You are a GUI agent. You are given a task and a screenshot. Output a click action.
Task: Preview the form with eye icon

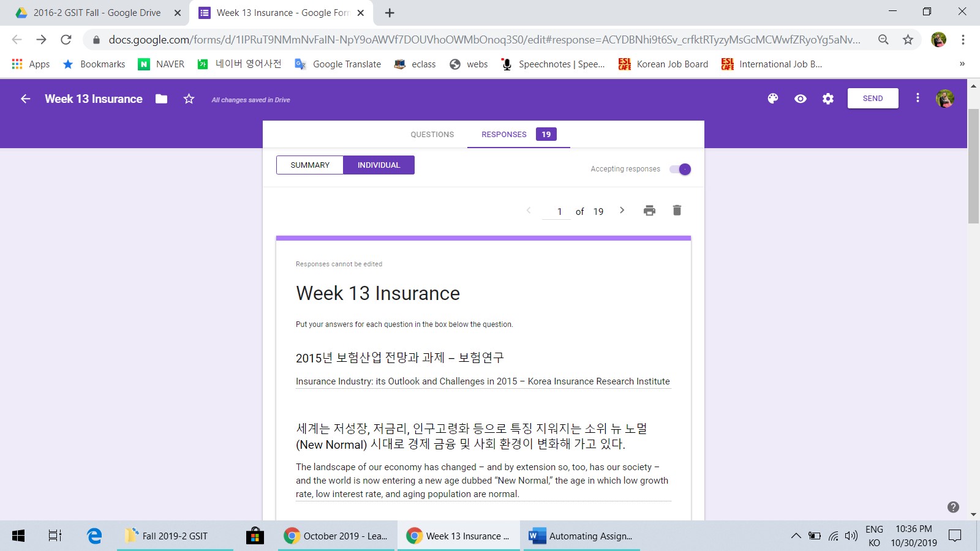[x=801, y=99]
